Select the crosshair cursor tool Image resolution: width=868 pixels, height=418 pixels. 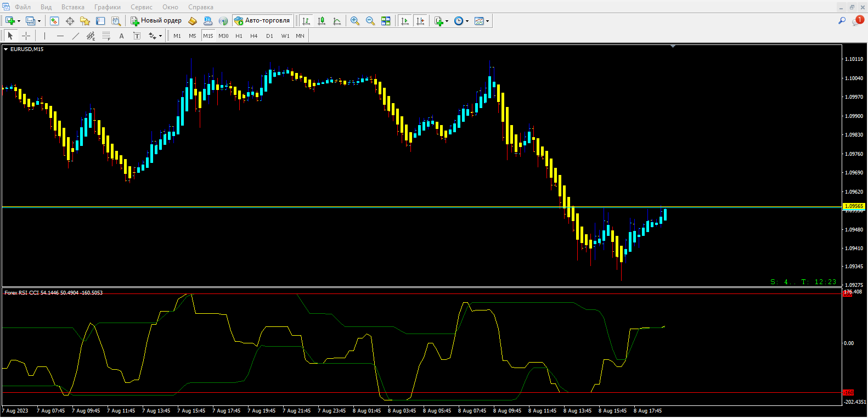click(26, 36)
